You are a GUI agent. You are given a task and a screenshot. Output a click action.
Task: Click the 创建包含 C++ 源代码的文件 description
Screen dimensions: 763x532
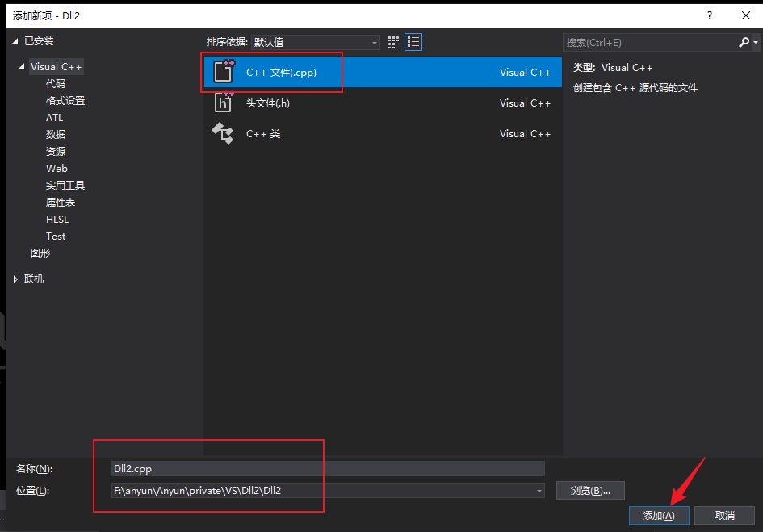[x=635, y=88]
